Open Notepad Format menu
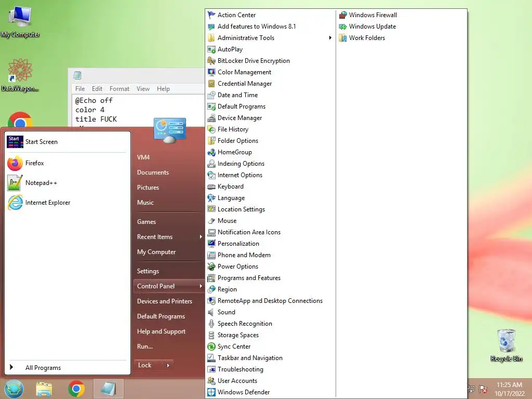The width and height of the screenshot is (532, 399). (119, 89)
